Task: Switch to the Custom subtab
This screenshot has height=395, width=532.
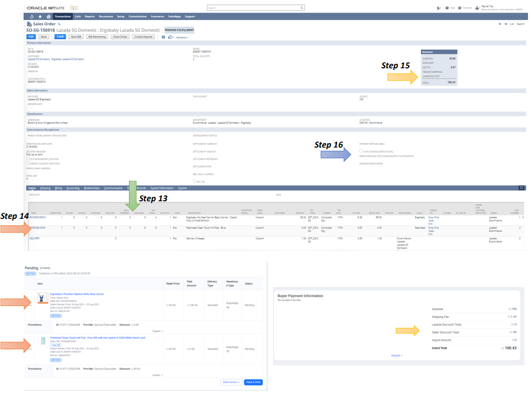Action: point(182,188)
